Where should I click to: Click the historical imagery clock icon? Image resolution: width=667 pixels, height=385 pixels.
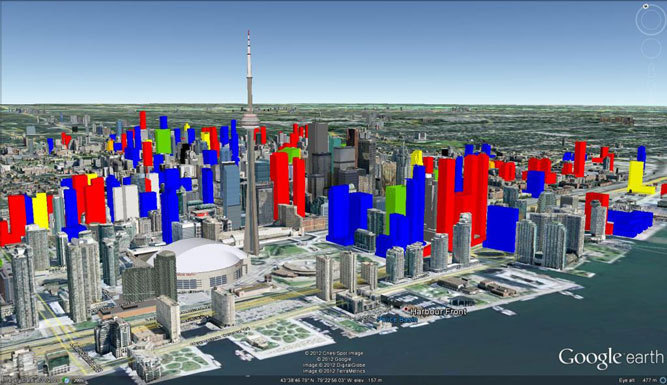pos(66,380)
